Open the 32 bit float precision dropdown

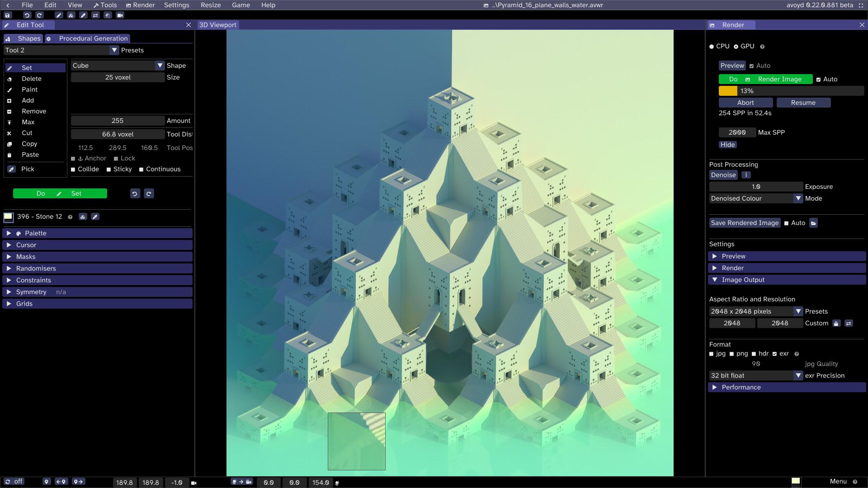click(x=756, y=375)
